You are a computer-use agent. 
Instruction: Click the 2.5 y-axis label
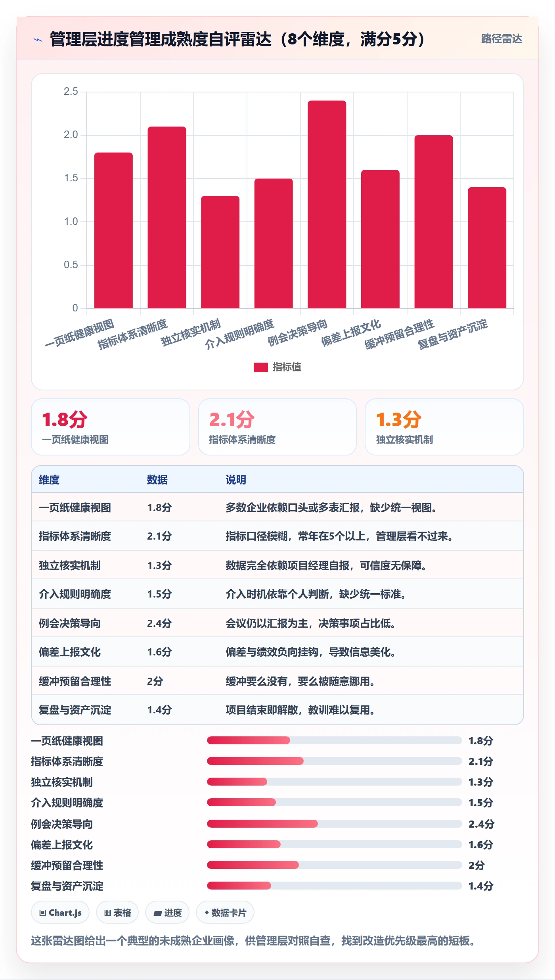71,92
